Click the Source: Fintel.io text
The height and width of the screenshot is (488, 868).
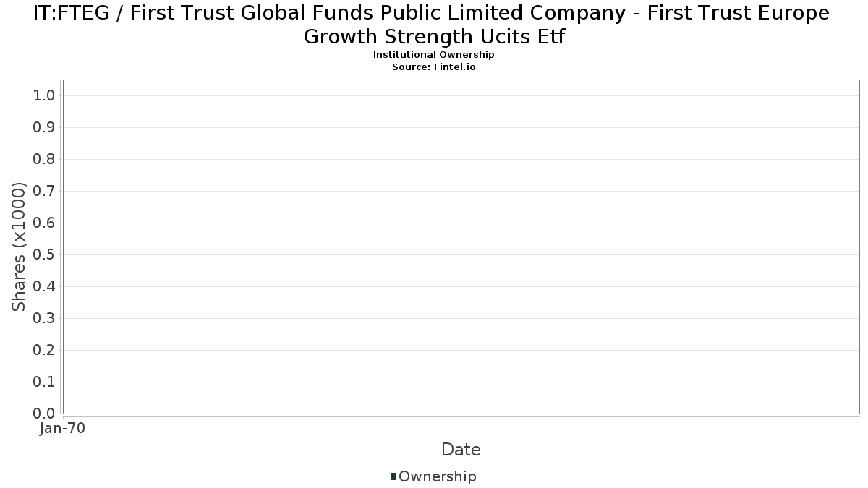click(x=433, y=67)
